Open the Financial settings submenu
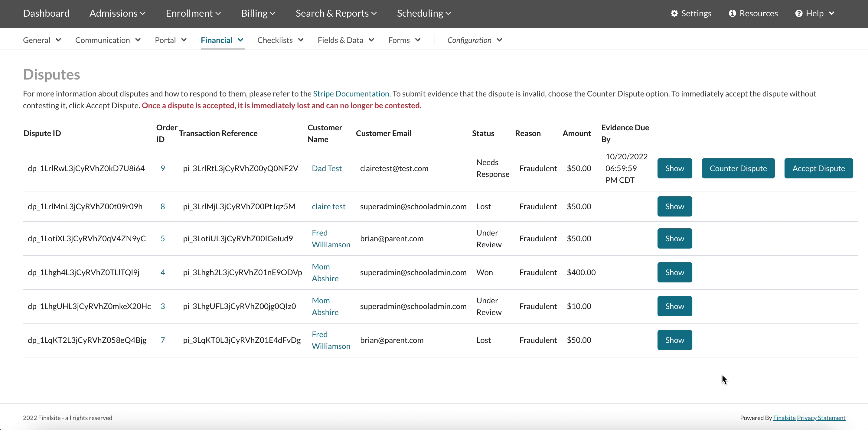The image size is (868, 430). 222,40
